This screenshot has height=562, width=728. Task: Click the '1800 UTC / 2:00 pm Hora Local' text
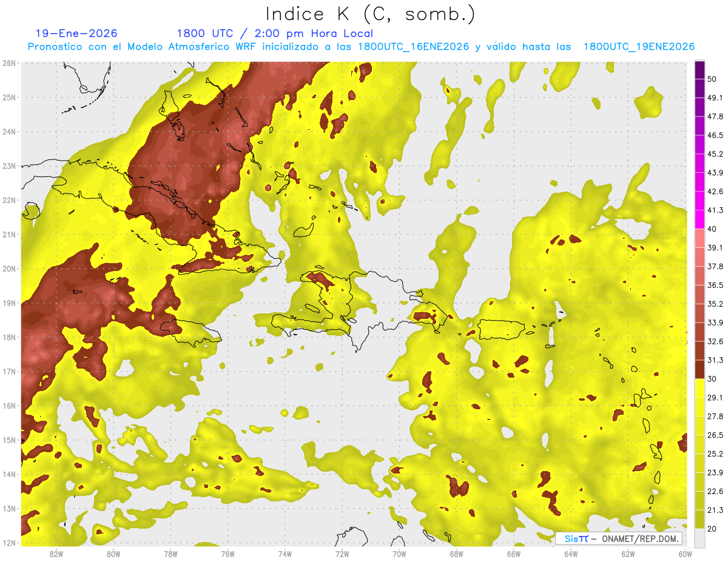click(274, 33)
